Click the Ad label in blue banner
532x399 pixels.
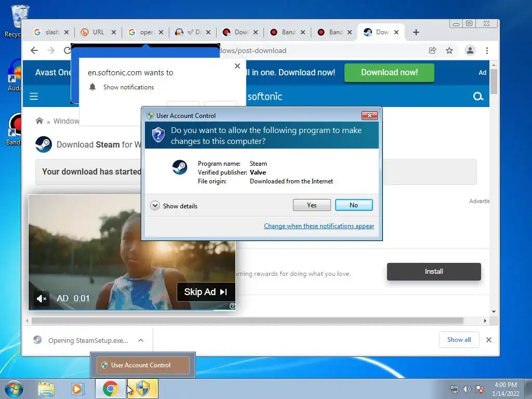pyautogui.click(x=483, y=73)
